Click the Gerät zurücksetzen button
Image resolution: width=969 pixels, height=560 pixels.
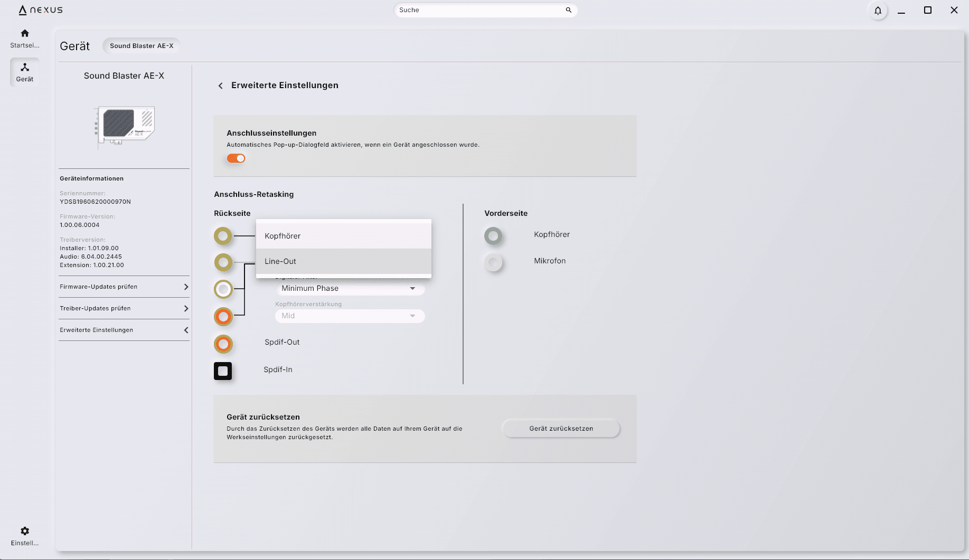pyautogui.click(x=561, y=429)
